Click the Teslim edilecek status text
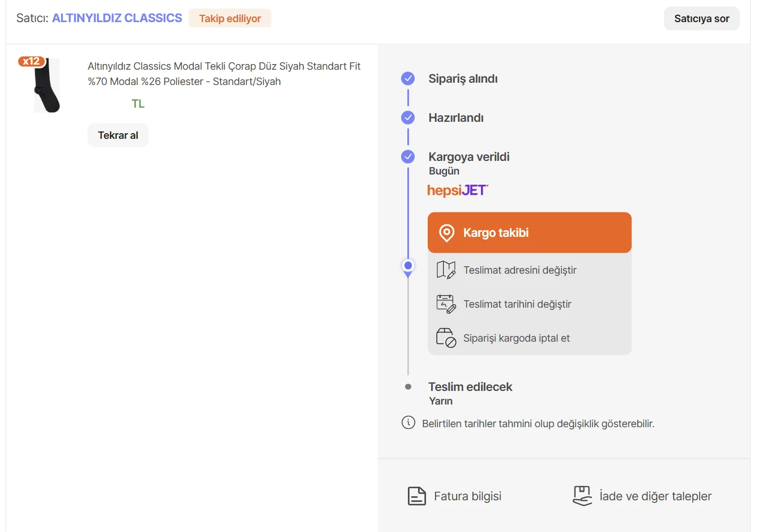The width and height of the screenshot is (758, 532). click(470, 387)
